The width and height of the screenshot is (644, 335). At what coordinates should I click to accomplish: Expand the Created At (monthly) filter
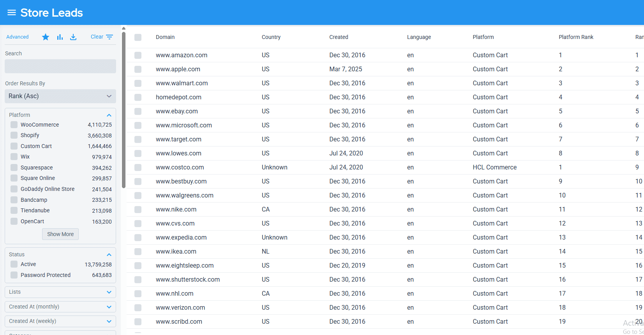60,307
